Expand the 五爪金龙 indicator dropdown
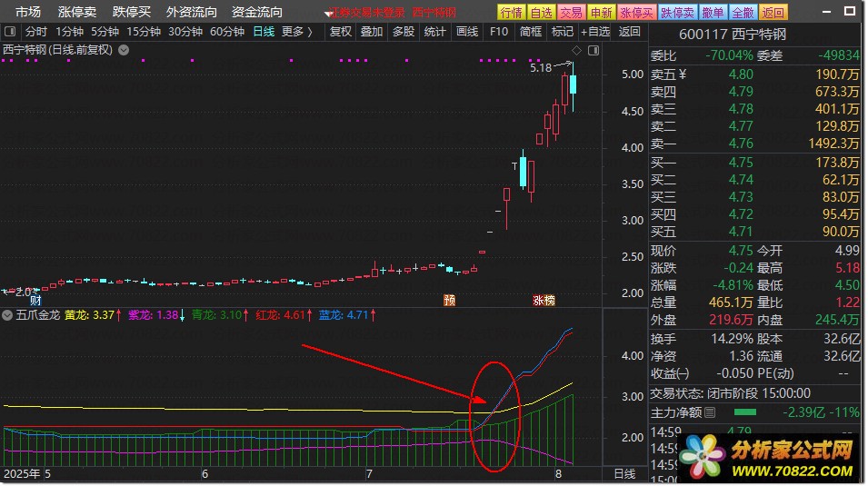 pyautogui.click(x=7, y=315)
